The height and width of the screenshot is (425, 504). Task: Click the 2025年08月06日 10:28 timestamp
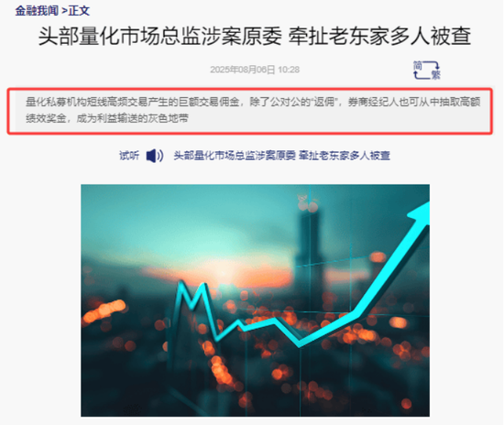[255, 70]
